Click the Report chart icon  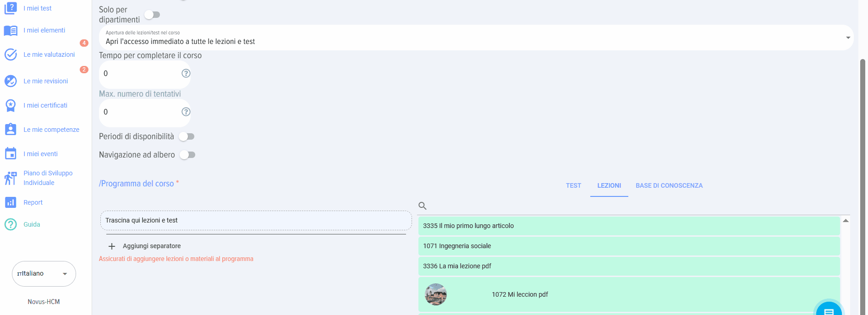(11, 202)
